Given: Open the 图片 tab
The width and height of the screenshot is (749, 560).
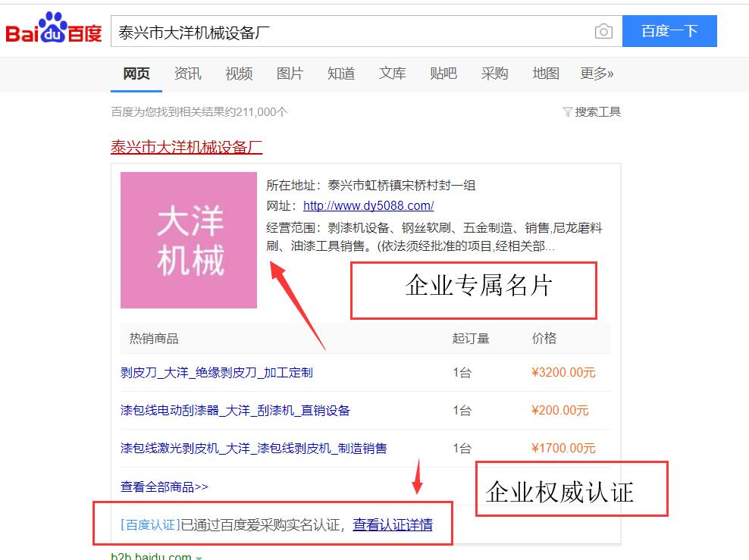Looking at the screenshot, I should click(290, 74).
